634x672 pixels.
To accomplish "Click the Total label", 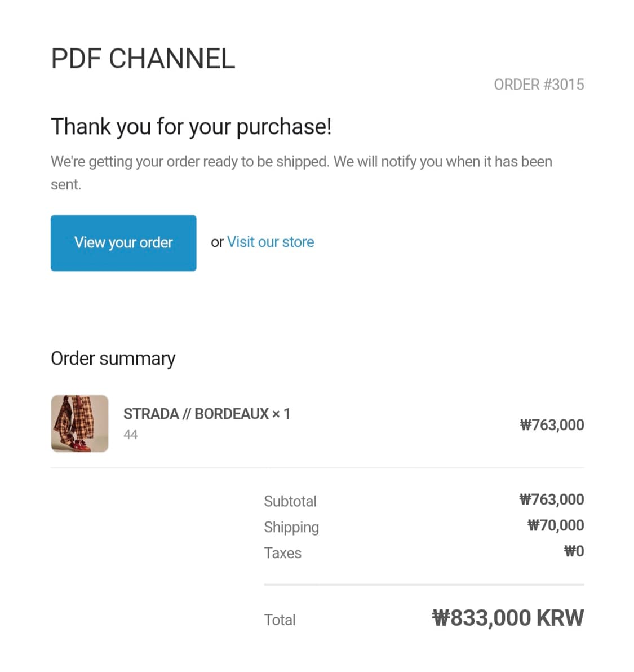I will coord(280,620).
